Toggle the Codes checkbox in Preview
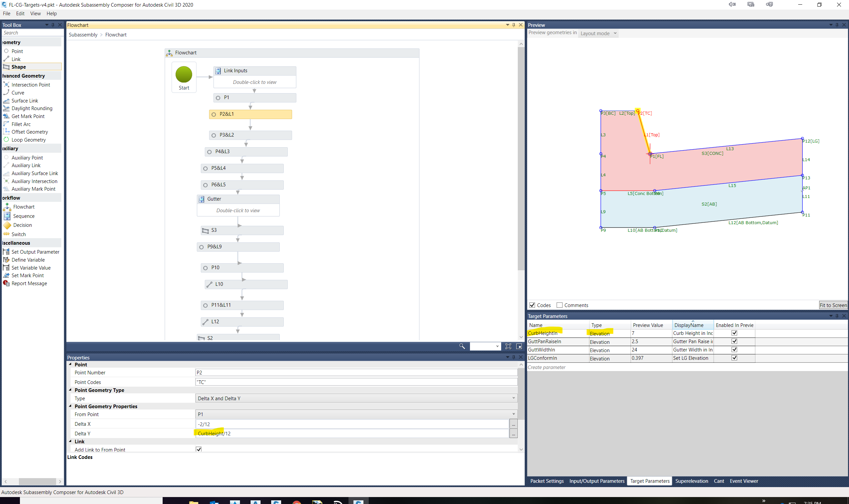 point(532,305)
